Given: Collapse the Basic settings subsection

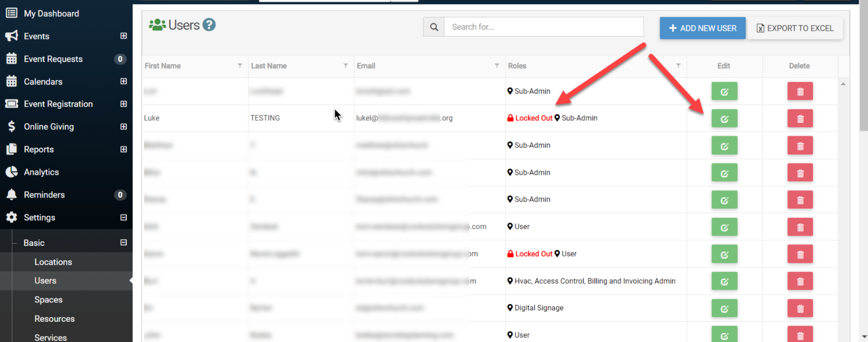Looking at the screenshot, I should (x=123, y=243).
